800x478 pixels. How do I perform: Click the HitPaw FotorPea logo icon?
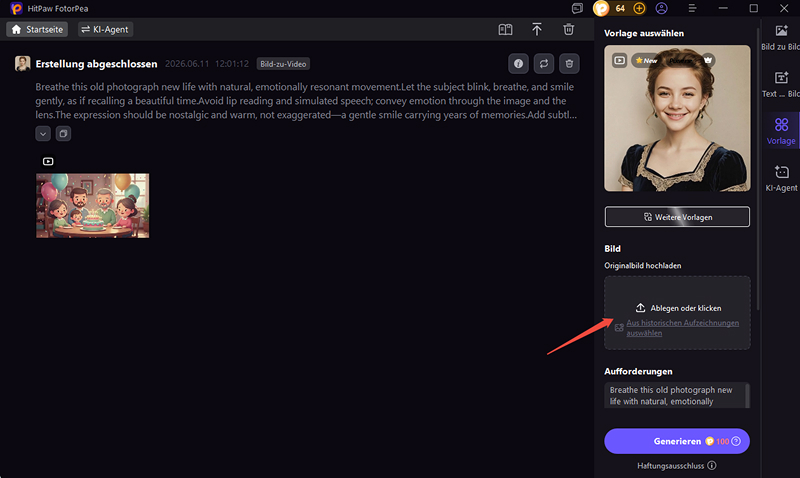pos(16,8)
